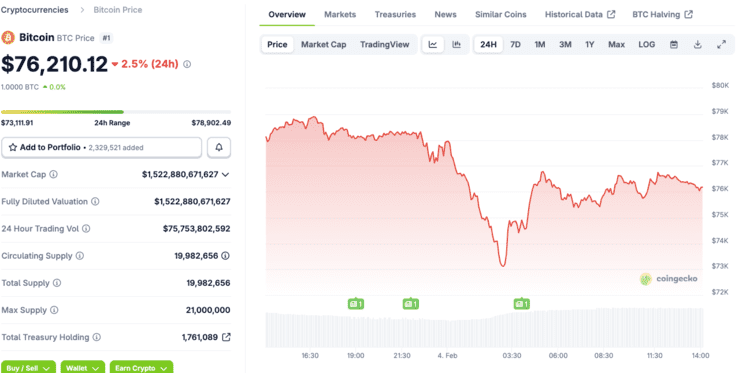
Task: Open the calendar date range picker
Action: (x=674, y=44)
